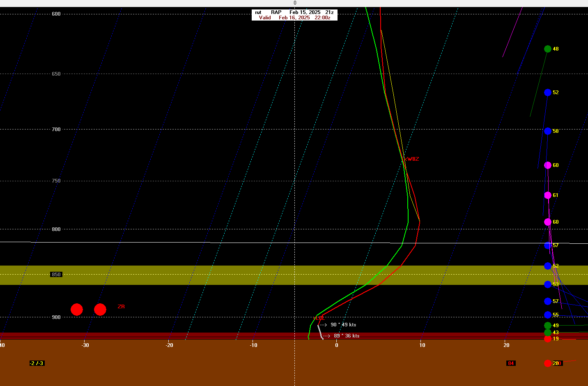Click the red WBZ marker label
The width and height of the screenshot is (588, 386).
click(412, 159)
